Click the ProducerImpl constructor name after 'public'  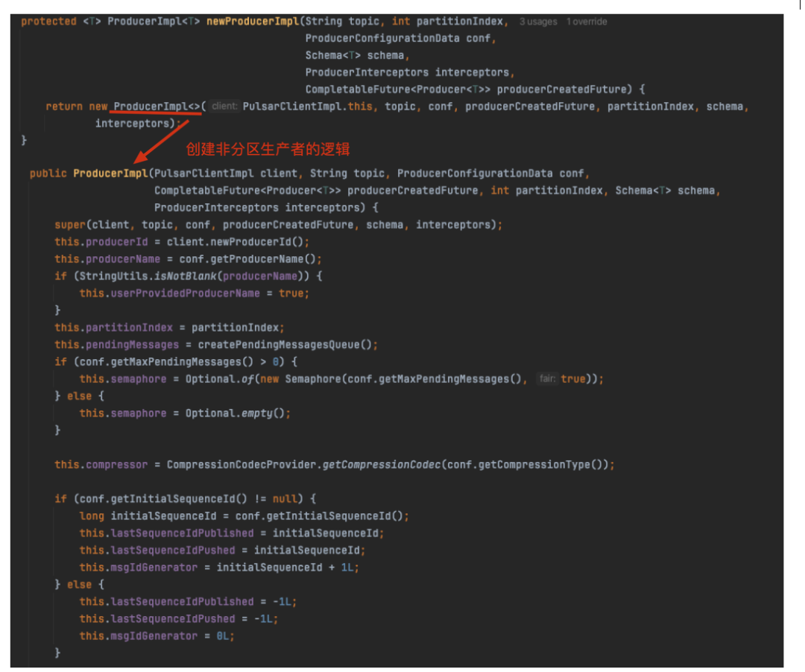point(110,174)
